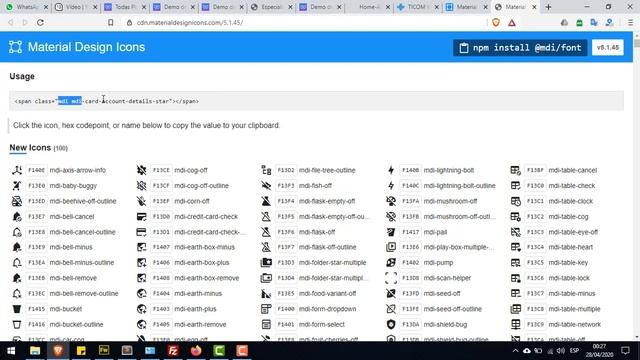Switch to the TICOM browser tab
Screen dimensions: 640x360
[x=418, y=7]
